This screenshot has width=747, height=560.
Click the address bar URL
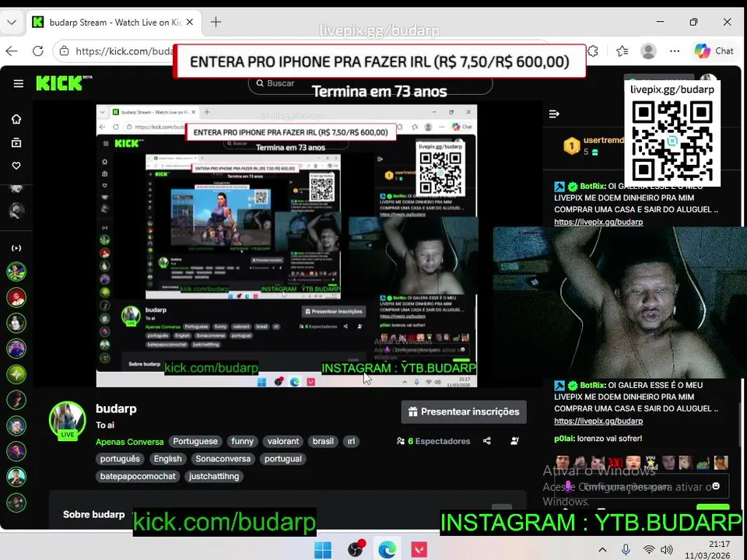[x=124, y=51]
